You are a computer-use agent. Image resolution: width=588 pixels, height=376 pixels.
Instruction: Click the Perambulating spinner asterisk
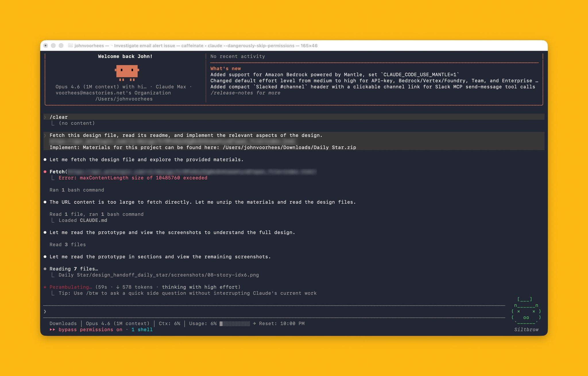point(45,287)
